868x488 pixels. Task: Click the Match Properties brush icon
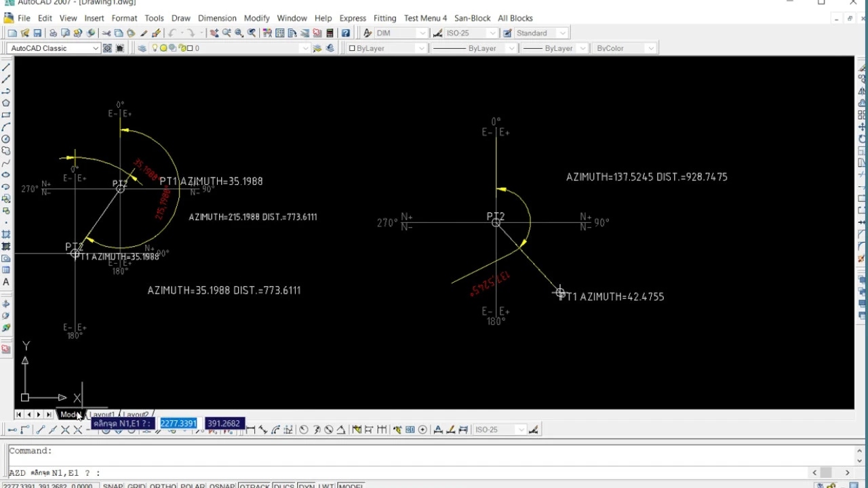[156, 33]
